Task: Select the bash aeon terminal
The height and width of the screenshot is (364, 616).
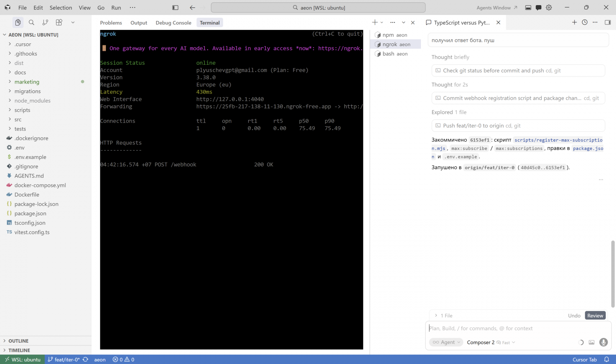Action: (x=395, y=54)
